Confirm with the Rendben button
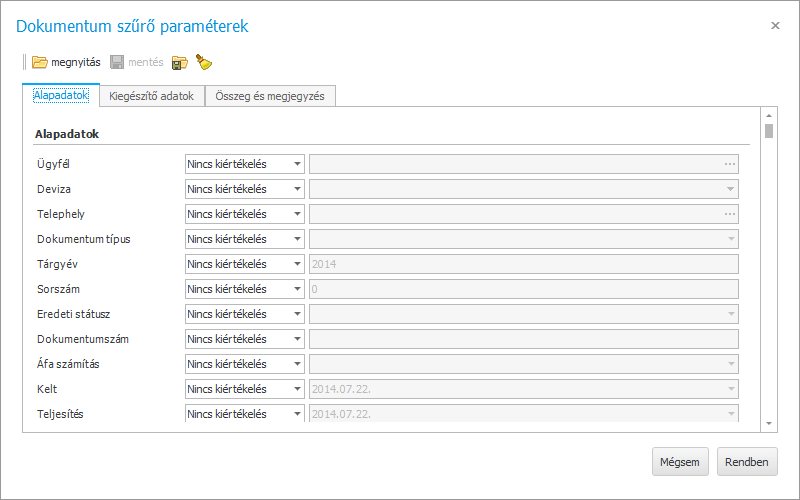Image resolution: width=800 pixels, height=500 pixels. click(747, 462)
